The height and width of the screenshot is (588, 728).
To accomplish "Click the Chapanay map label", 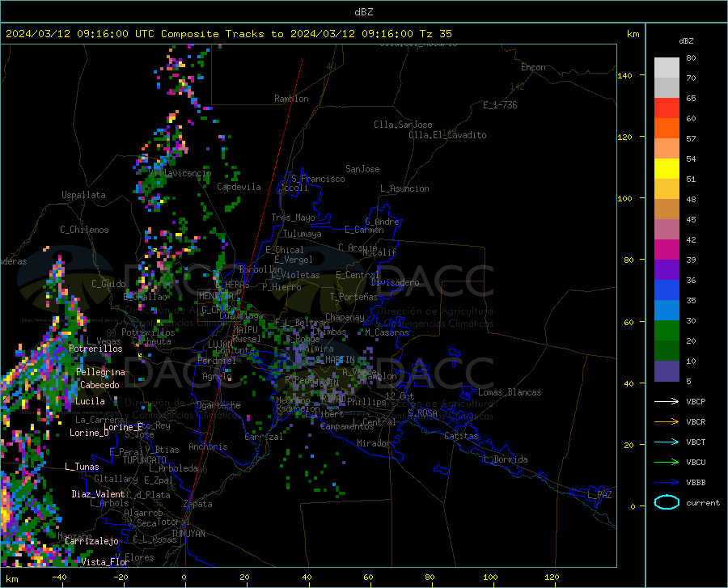I will click(345, 317).
